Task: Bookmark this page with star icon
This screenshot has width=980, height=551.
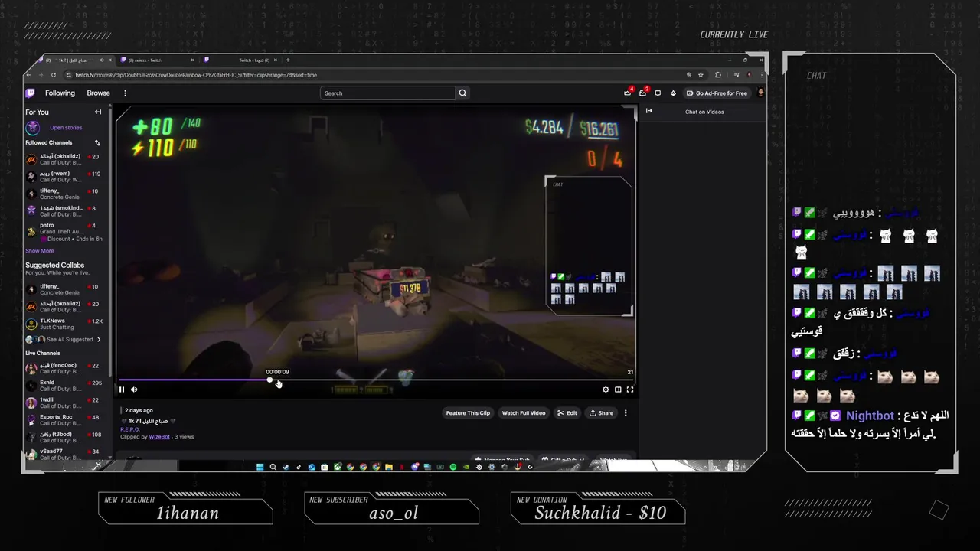Action: point(701,75)
